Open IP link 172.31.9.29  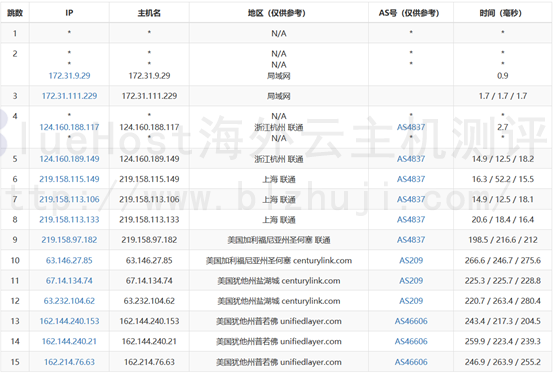coord(69,76)
